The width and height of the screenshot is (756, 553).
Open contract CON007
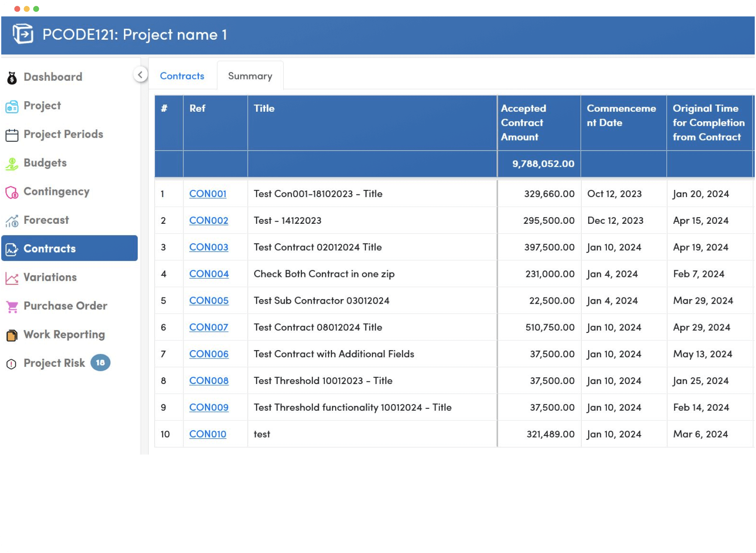click(x=209, y=327)
